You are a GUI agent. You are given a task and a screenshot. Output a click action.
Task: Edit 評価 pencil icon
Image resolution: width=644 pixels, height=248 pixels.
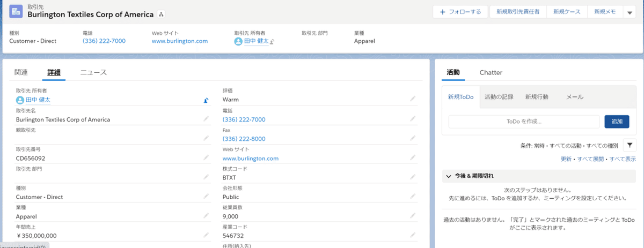[413, 99]
